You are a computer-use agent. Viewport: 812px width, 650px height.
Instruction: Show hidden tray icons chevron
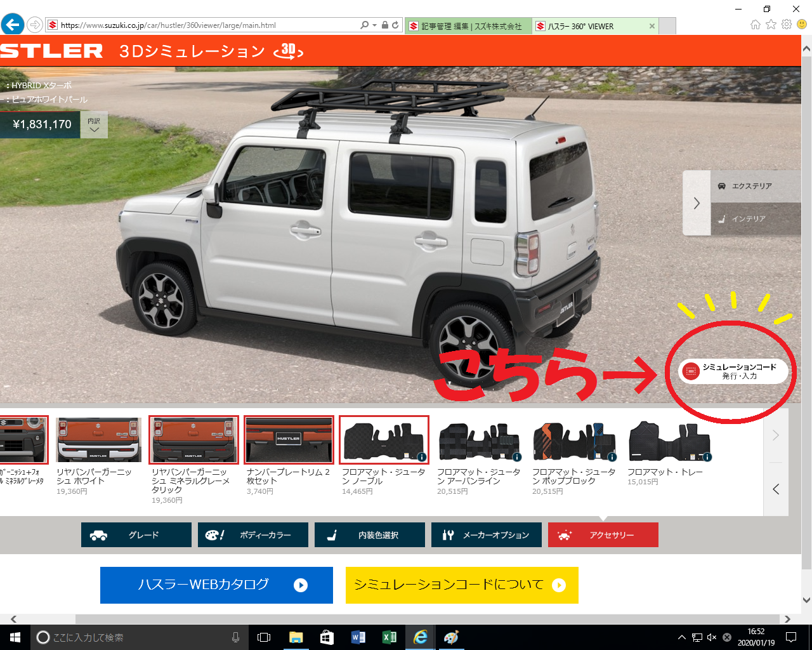[682, 637]
